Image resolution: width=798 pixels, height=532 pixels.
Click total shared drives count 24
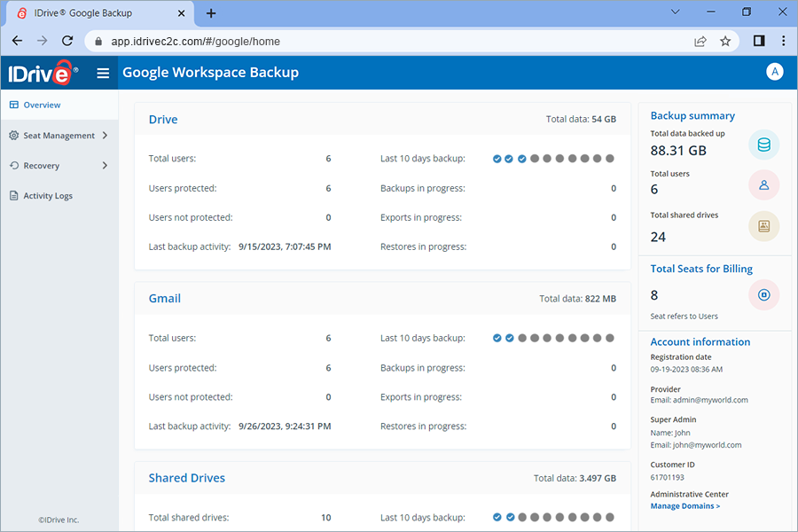tap(658, 238)
